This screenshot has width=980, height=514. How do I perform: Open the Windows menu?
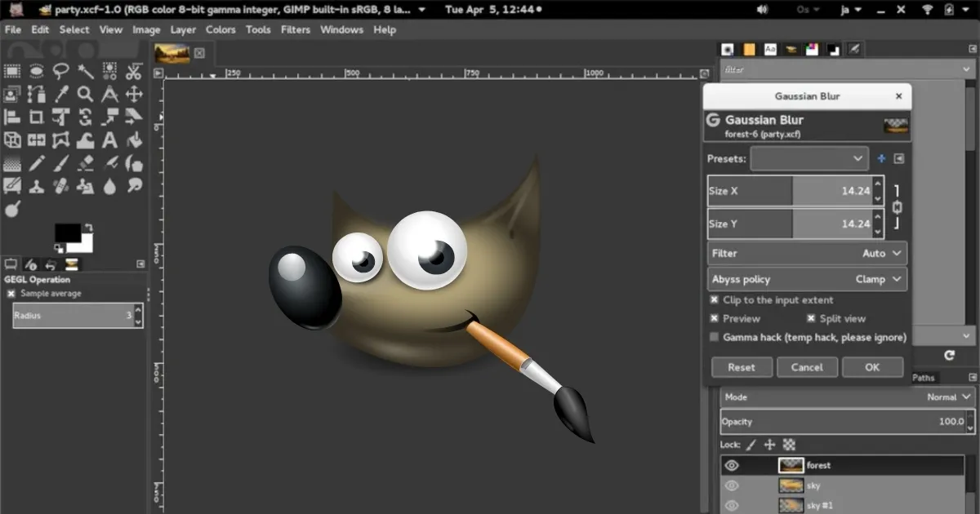[341, 29]
